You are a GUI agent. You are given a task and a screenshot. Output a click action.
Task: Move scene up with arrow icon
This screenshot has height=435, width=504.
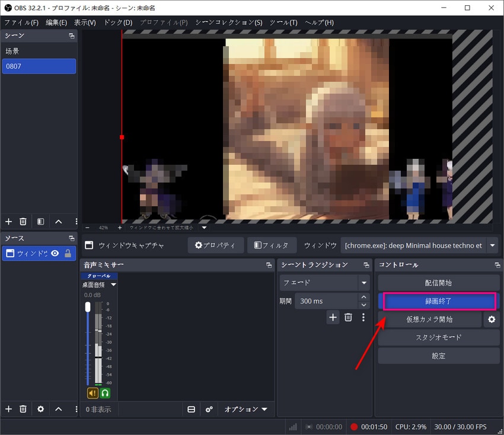point(59,222)
